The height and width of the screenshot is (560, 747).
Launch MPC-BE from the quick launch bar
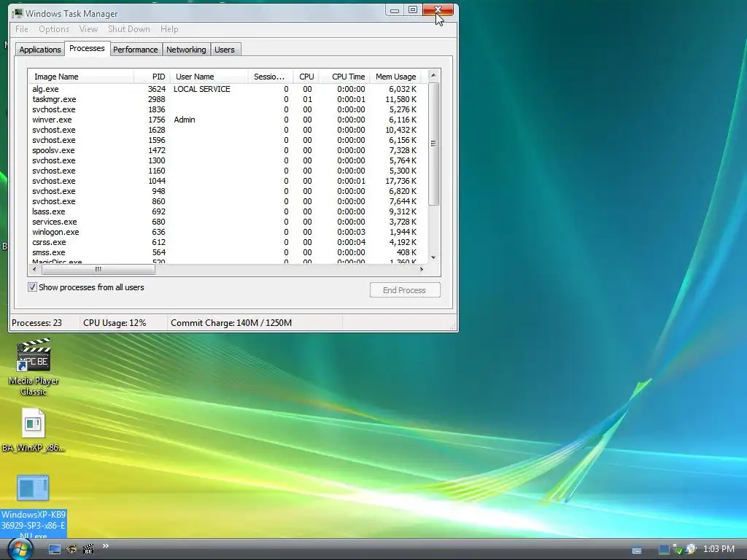(88, 550)
